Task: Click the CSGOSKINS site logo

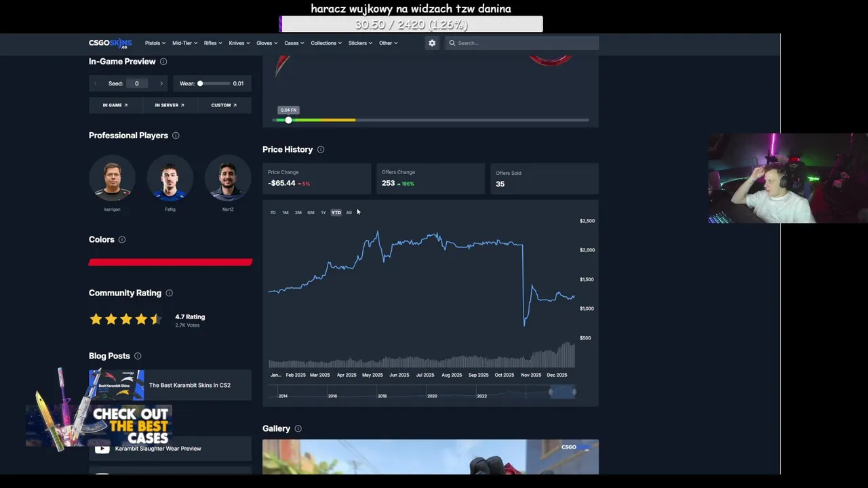Action: point(110,43)
